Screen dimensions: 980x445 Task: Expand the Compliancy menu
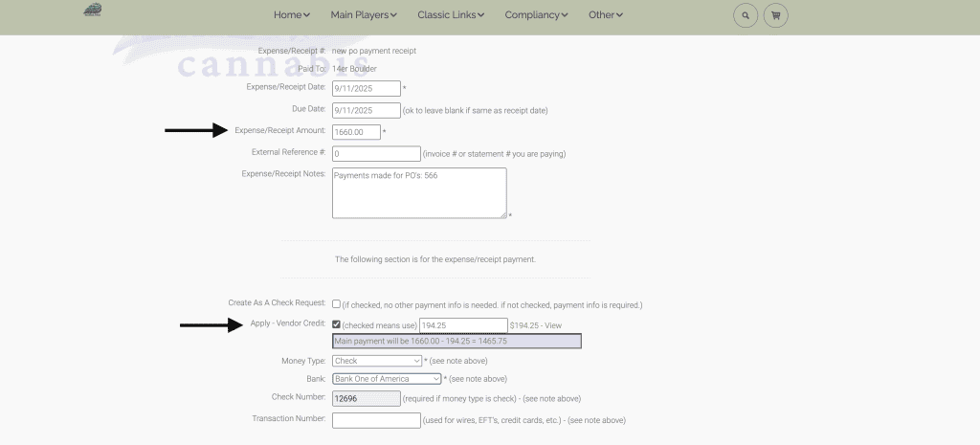click(536, 15)
